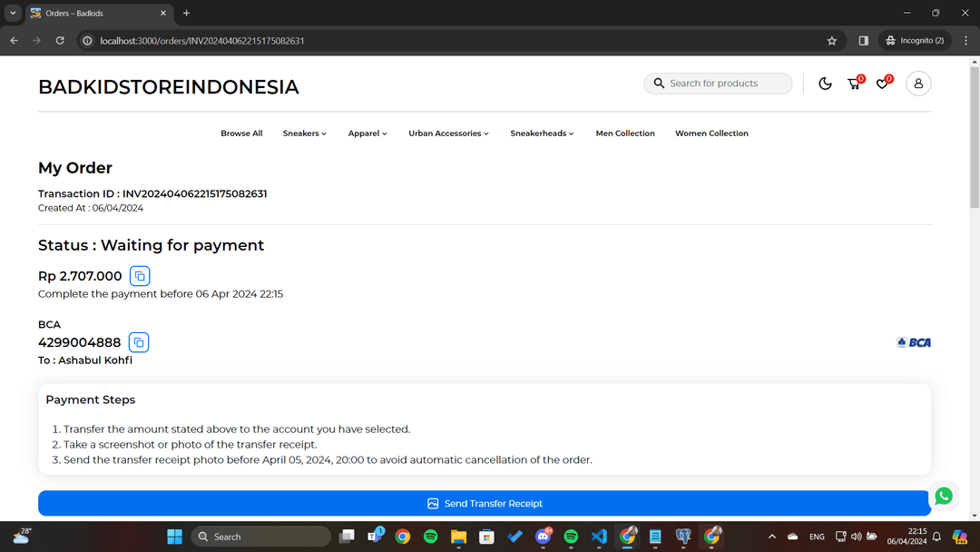Go back to the previous page

[x=15, y=41]
